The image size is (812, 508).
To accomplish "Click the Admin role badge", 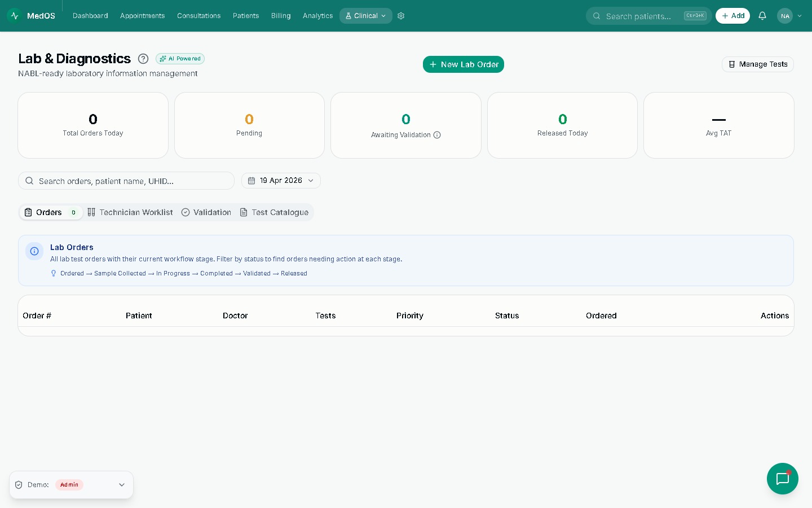I will [x=69, y=485].
